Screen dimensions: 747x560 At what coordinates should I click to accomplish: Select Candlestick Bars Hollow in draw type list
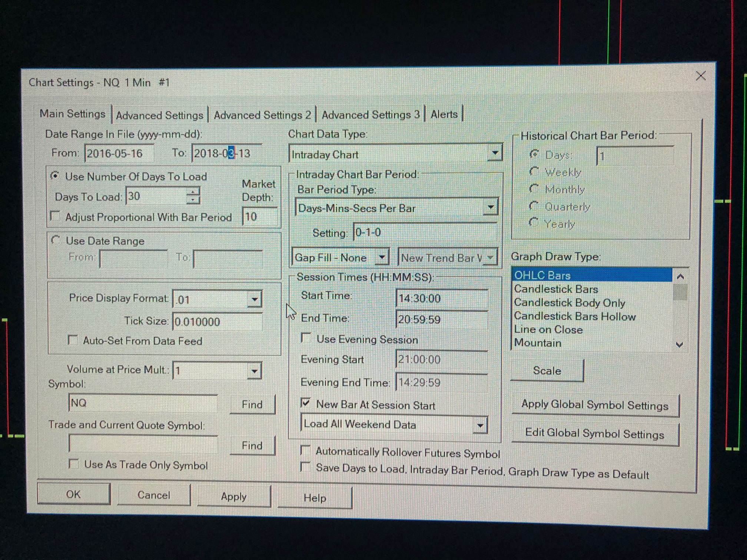tap(575, 316)
